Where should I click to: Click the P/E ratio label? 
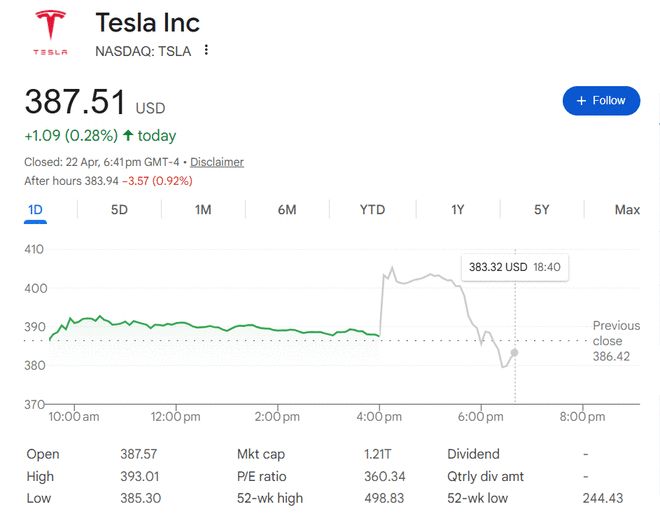[261, 476]
